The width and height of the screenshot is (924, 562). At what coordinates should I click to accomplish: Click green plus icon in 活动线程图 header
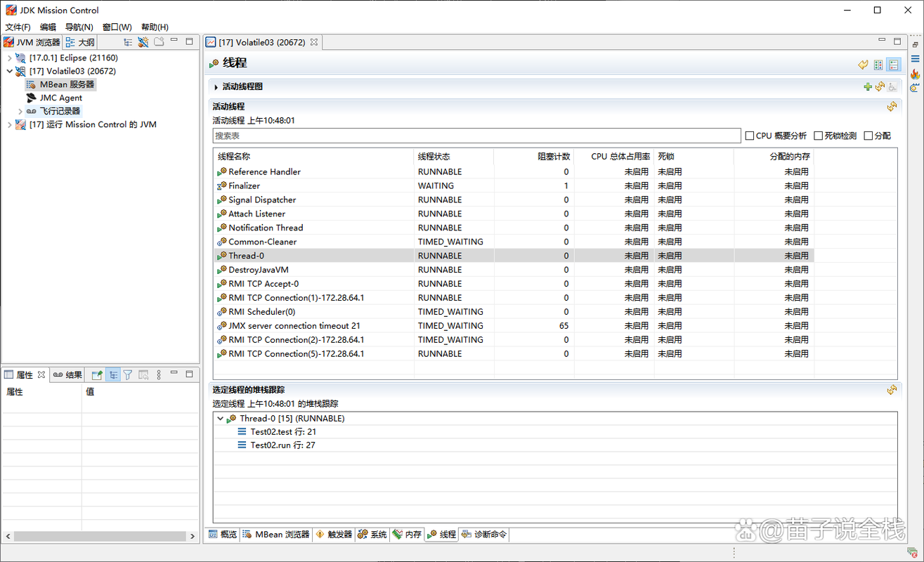[x=868, y=86]
